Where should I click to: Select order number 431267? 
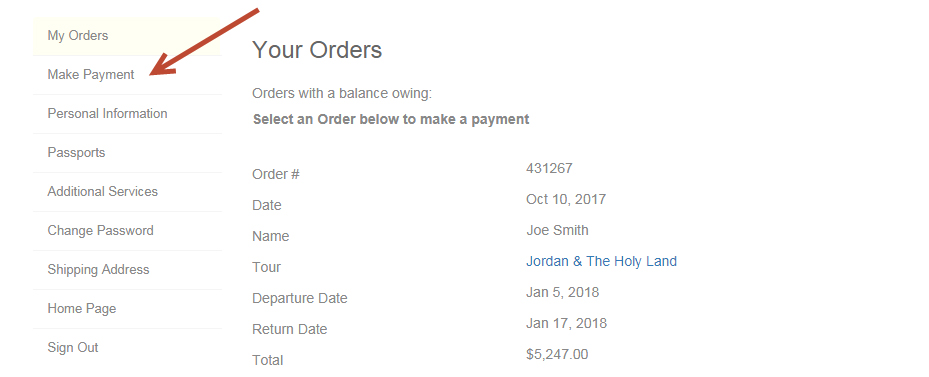[549, 168]
